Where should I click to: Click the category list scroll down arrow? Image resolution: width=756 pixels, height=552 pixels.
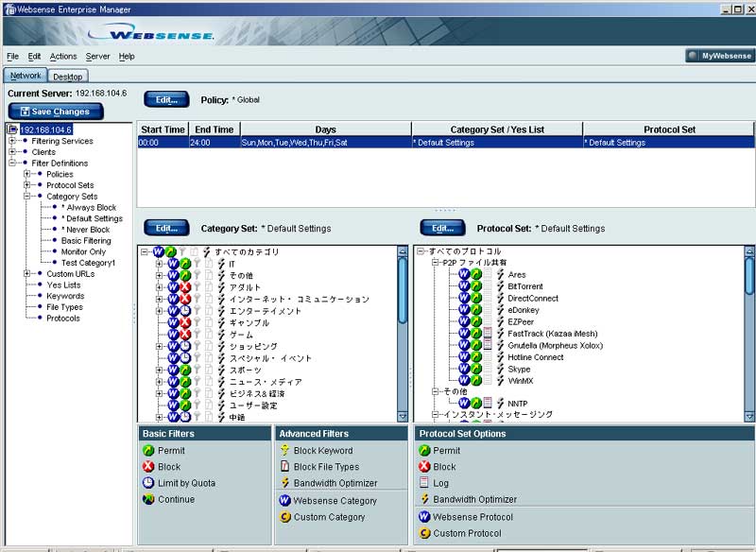tap(403, 416)
